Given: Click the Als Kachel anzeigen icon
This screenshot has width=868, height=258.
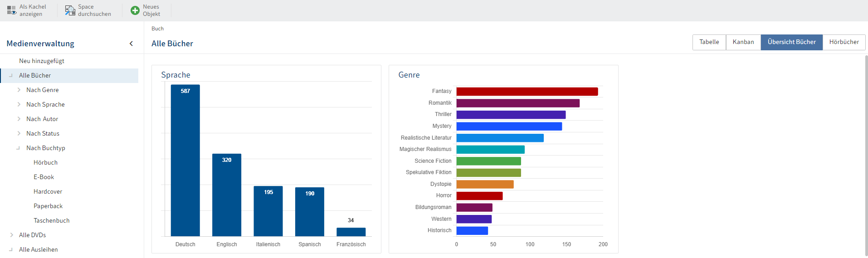Looking at the screenshot, I should (11, 10).
